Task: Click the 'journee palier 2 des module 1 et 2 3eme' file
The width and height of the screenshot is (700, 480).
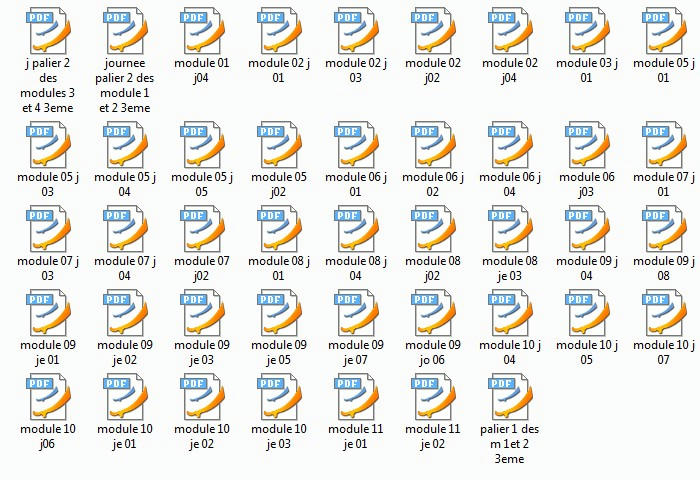Action: click(x=124, y=30)
